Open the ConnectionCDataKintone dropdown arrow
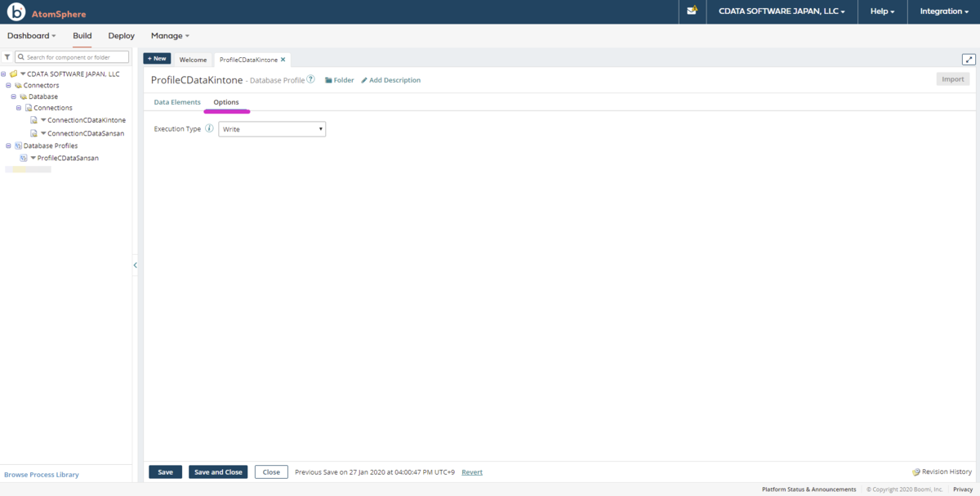The image size is (980, 496). (43, 120)
